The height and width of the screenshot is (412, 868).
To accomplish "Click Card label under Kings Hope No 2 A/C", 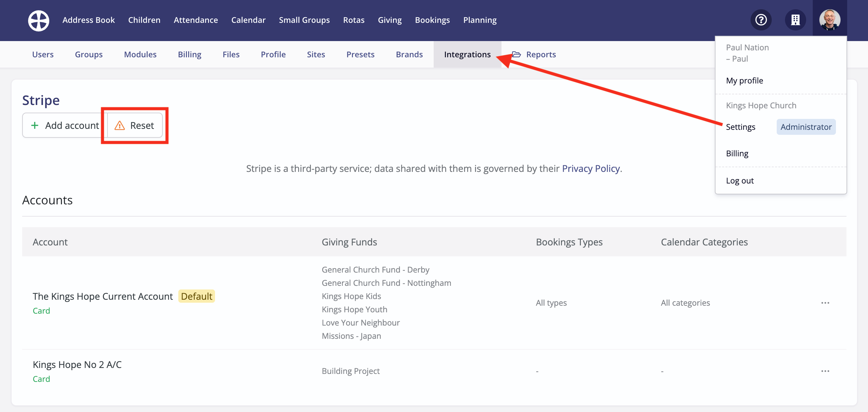I will click(41, 379).
